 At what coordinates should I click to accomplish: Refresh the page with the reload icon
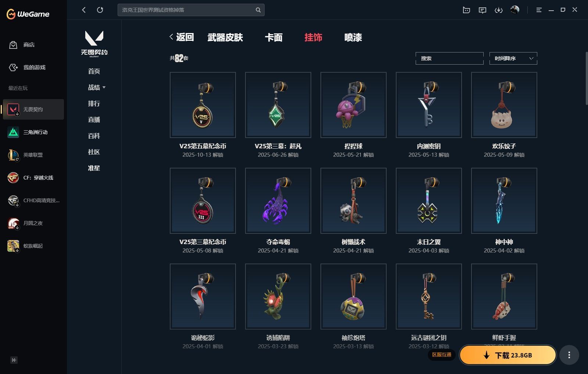[x=100, y=10]
